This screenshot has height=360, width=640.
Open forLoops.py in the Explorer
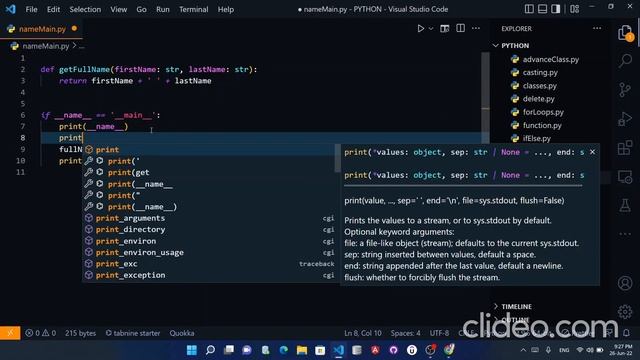click(x=543, y=112)
